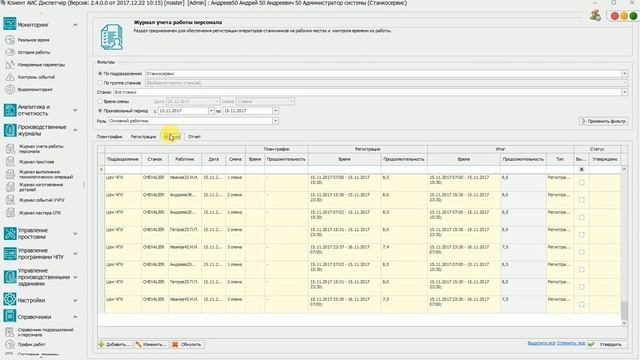This screenshot has height=360, width=640.
Task: Click the Утвердить button
Action: tap(607, 344)
